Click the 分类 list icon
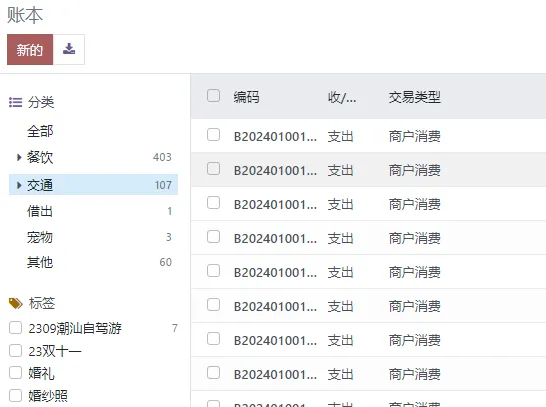The image size is (546, 407). tap(15, 102)
